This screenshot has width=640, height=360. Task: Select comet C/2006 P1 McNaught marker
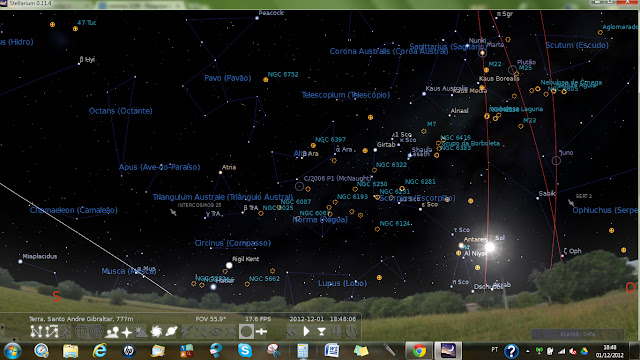(x=299, y=187)
